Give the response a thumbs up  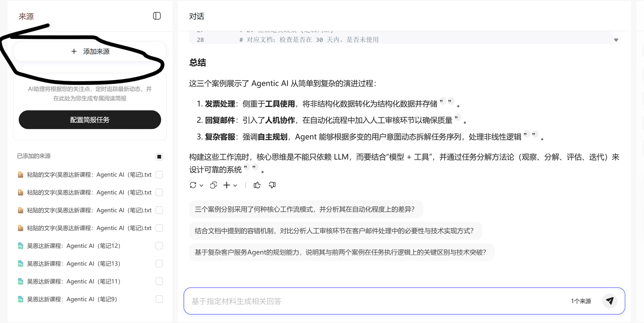click(x=257, y=185)
